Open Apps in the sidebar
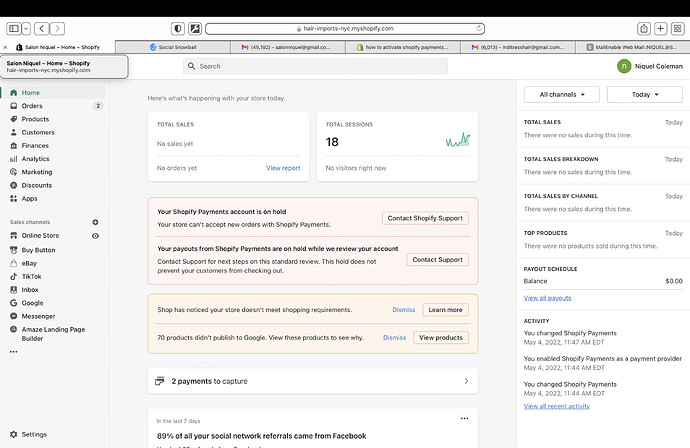Image resolution: width=690 pixels, height=448 pixels. [x=29, y=198]
